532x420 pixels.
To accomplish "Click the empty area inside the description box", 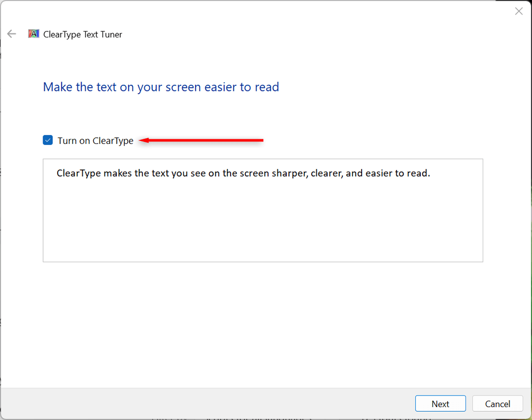I will pyautogui.click(x=262, y=224).
